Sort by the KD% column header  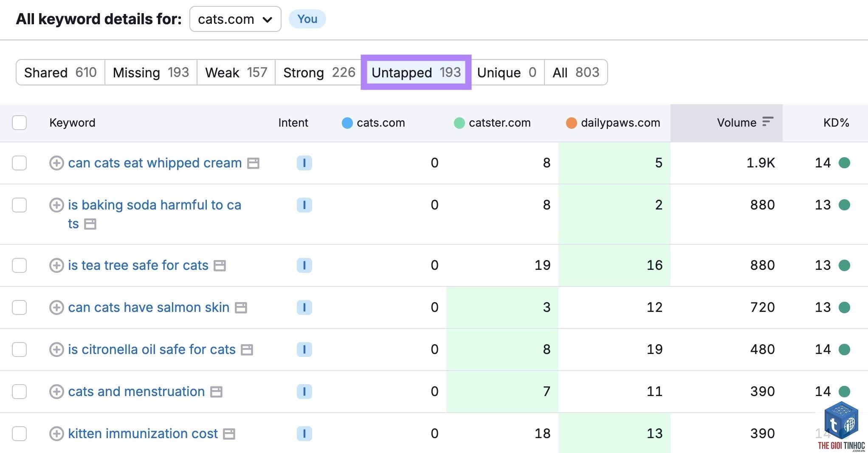click(x=836, y=123)
